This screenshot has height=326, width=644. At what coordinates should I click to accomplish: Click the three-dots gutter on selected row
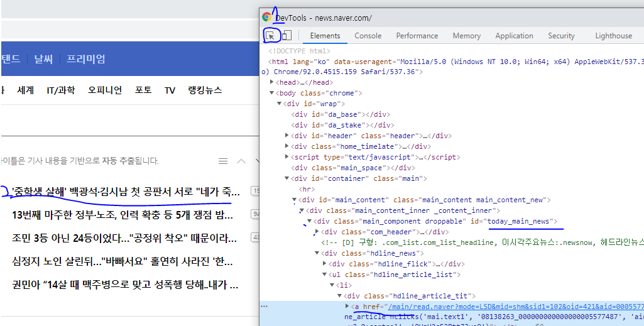[264, 307]
